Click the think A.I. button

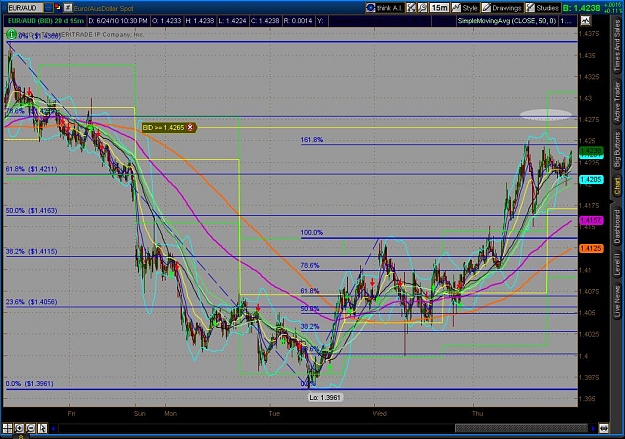pyautogui.click(x=385, y=8)
